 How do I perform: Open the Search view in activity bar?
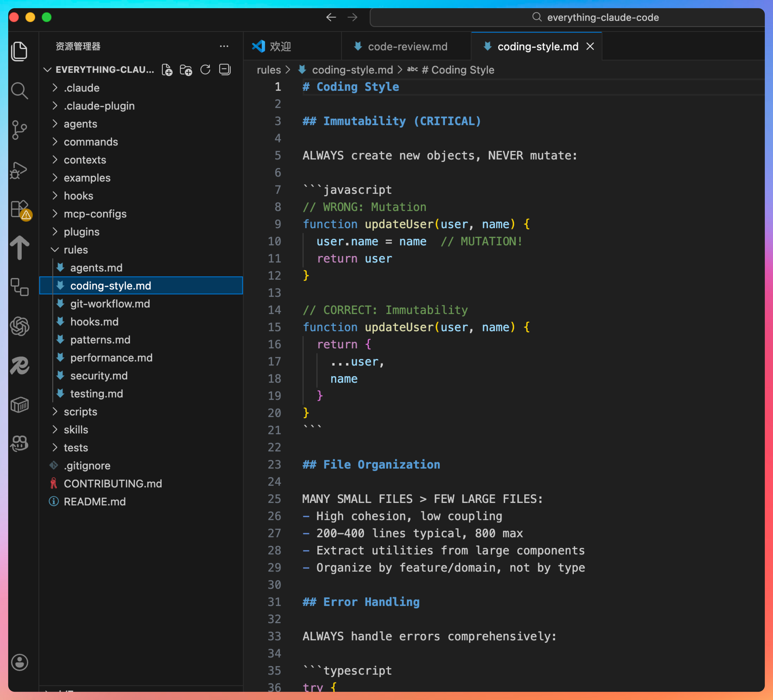(19, 91)
